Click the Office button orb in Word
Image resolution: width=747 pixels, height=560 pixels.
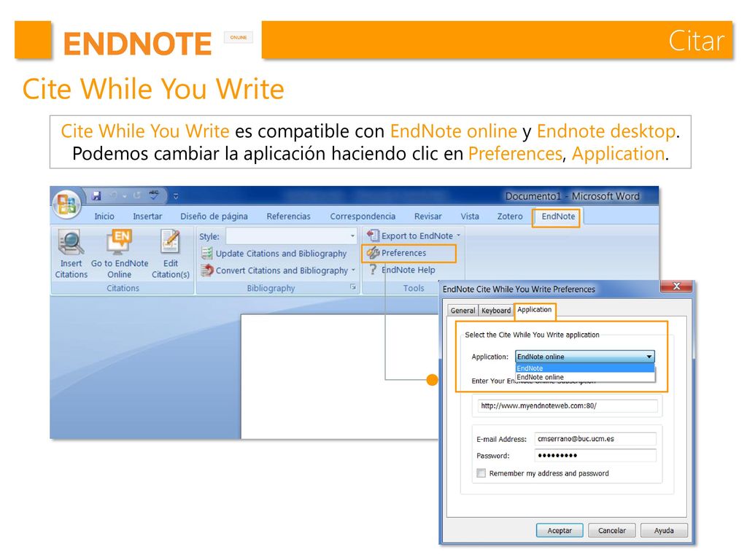66,204
